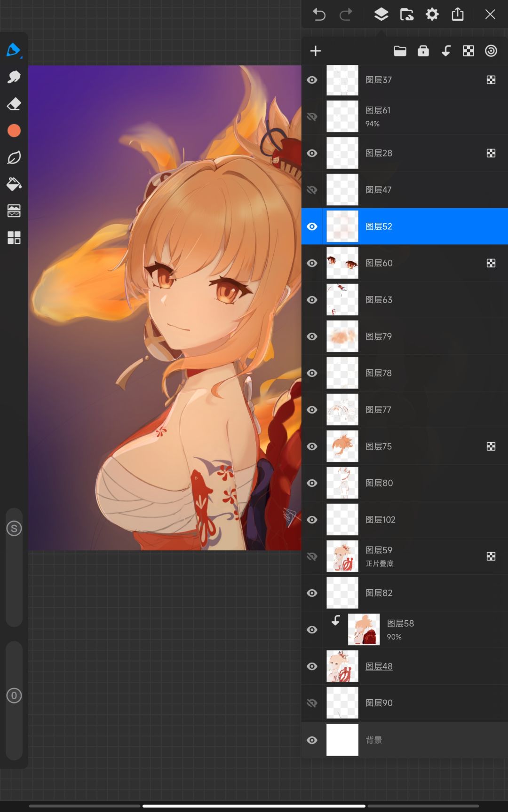This screenshot has height=812, width=508.
Task: Tap the share export icon
Action: 458,15
